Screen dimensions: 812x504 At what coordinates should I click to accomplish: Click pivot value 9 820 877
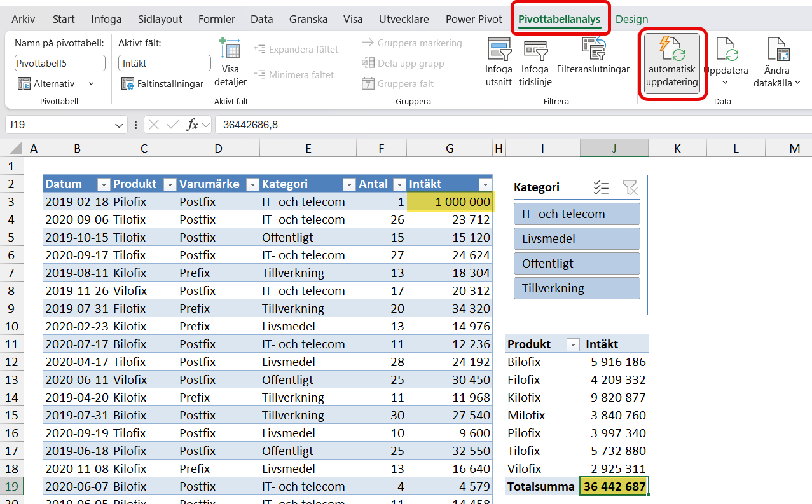click(614, 398)
